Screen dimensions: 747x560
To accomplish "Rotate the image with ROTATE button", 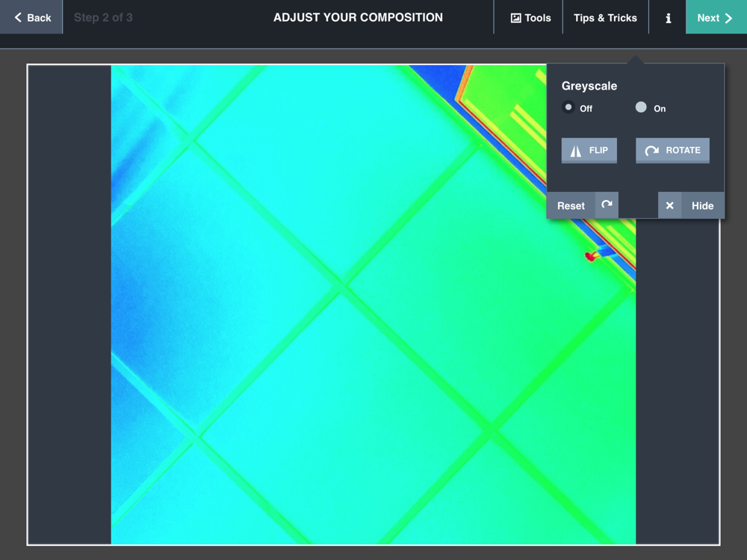I will 672,151.
